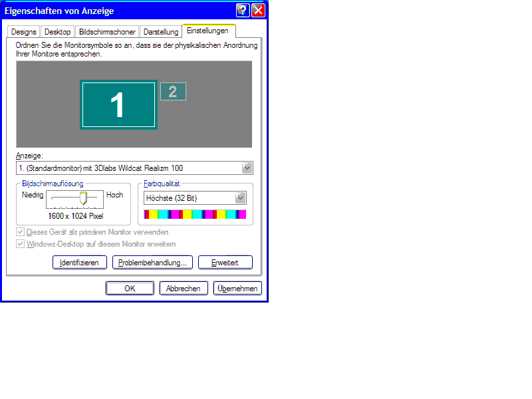Select monitor 1 icon in arrangement area
This screenshot has height=399, width=532.
click(x=118, y=104)
